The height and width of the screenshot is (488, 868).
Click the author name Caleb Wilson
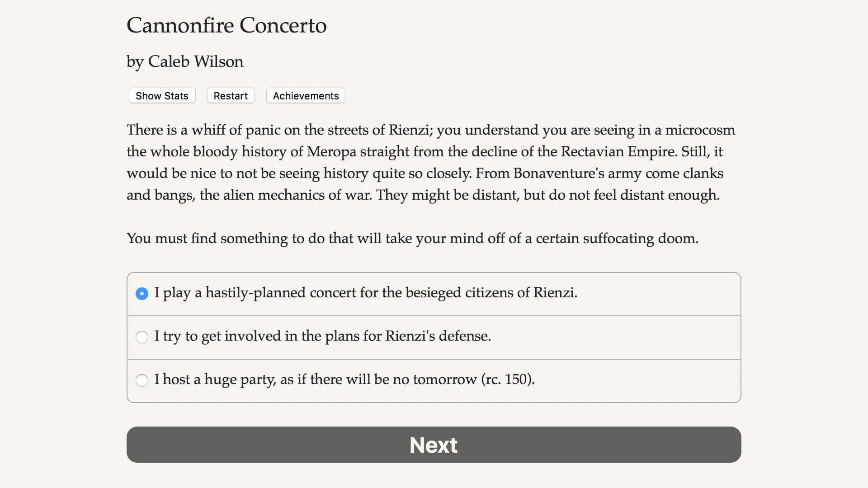click(x=185, y=61)
